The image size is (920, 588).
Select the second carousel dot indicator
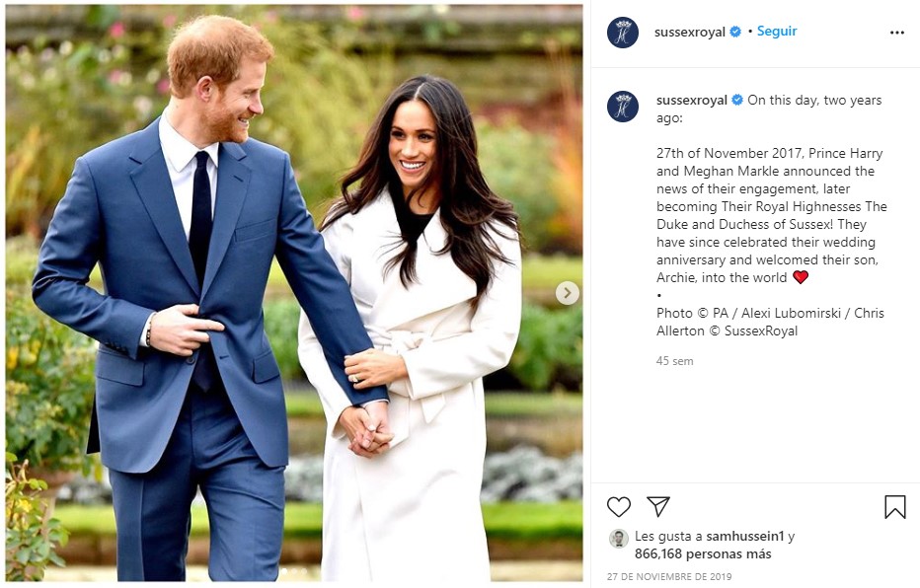[294, 570]
